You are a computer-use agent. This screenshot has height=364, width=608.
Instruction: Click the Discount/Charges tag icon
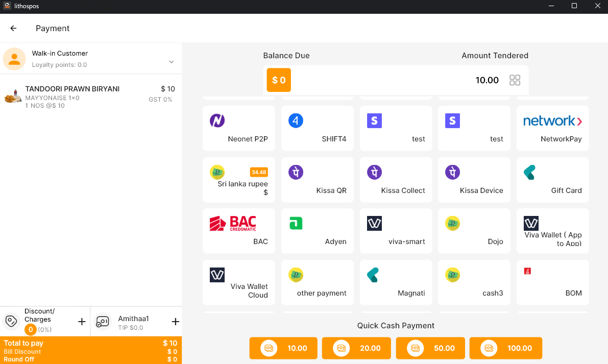click(11, 321)
